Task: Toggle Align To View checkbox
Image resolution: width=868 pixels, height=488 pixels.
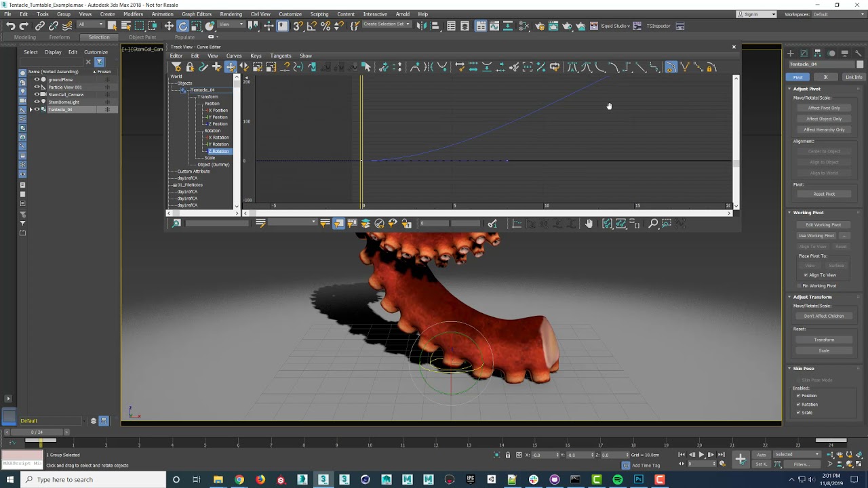Action: click(806, 274)
